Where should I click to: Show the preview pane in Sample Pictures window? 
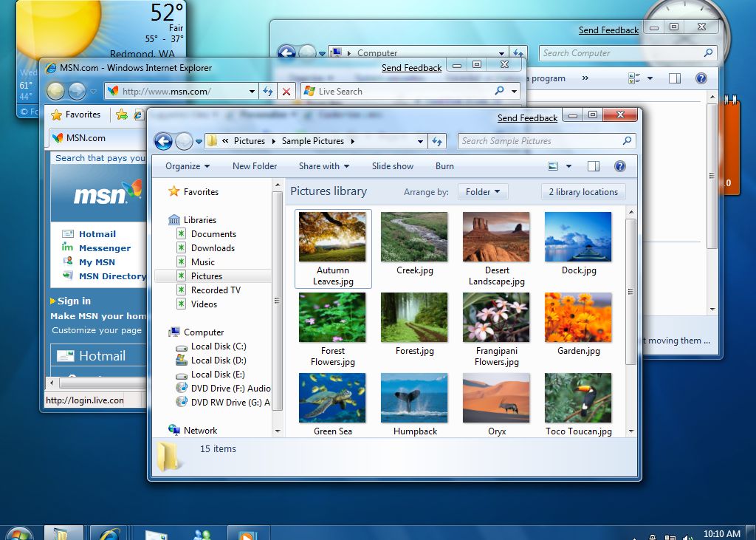594,166
